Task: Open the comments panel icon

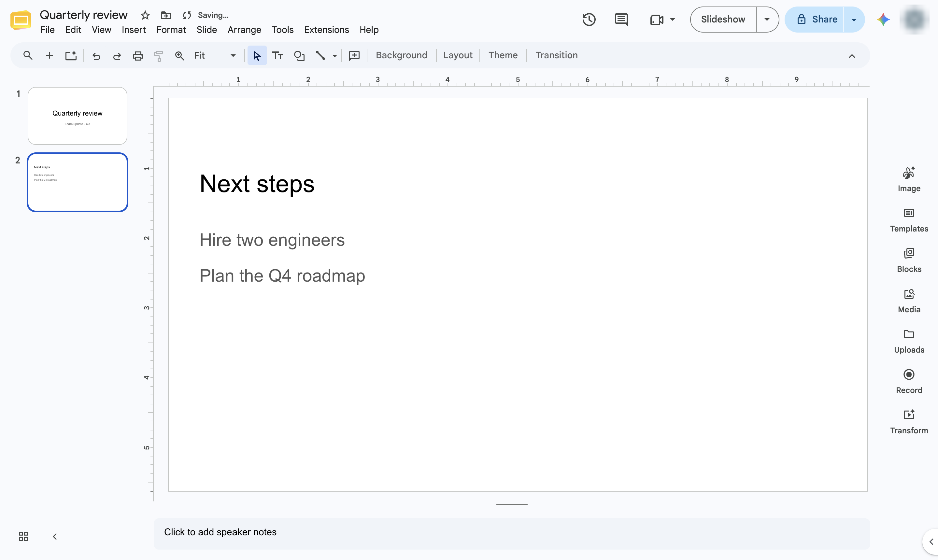Action: [621, 19]
